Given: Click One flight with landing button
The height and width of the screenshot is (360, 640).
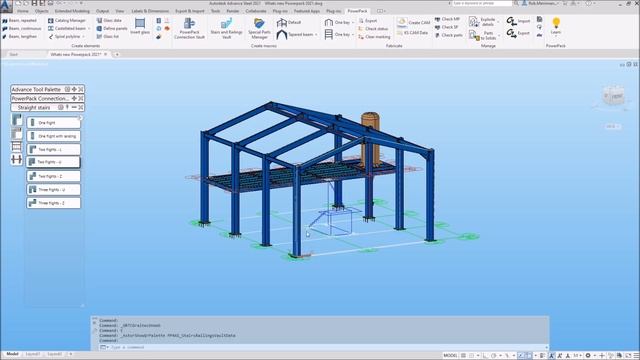Looking at the screenshot, I should point(53,136).
